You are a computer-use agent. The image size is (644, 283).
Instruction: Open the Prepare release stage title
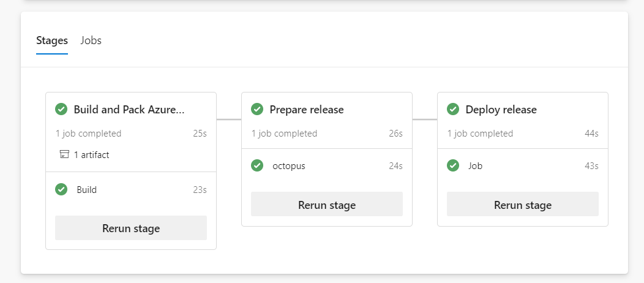coord(307,110)
